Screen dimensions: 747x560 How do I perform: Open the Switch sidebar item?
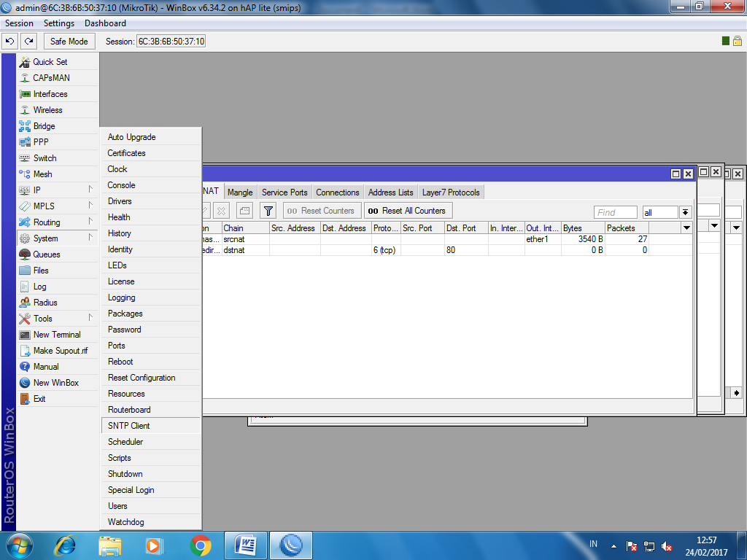pos(58,158)
